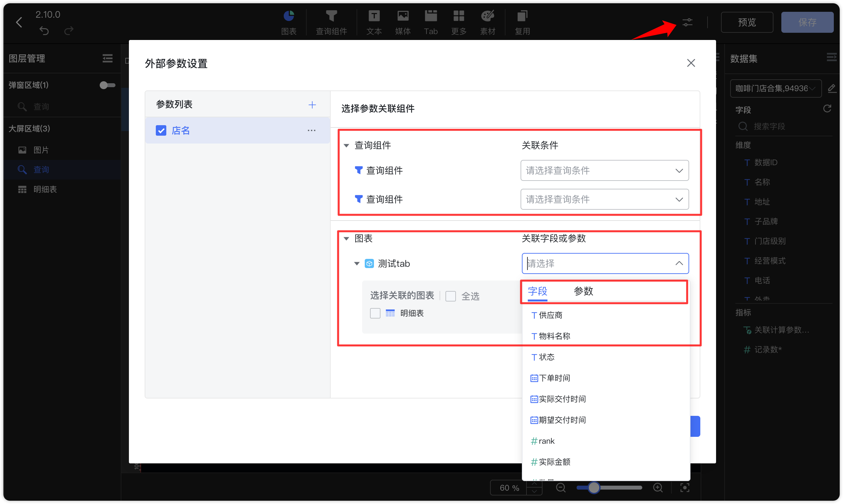The image size is (843, 504).
Task: Collapse the 测试tab chart entry
Action: (357, 263)
